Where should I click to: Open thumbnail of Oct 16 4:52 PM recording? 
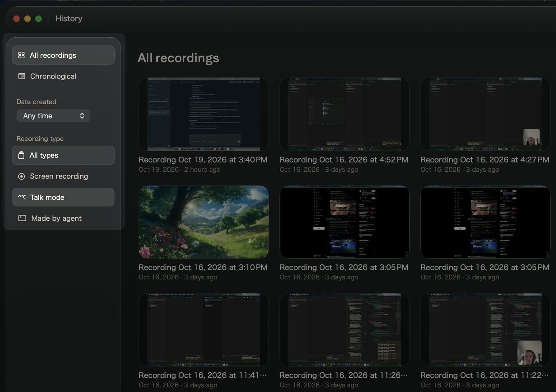pos(344,114)
